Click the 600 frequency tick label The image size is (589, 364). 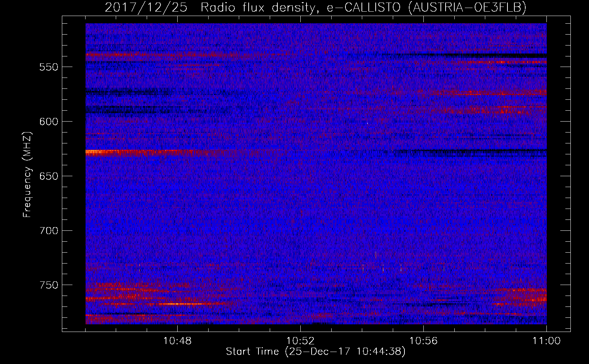(49, 122)
